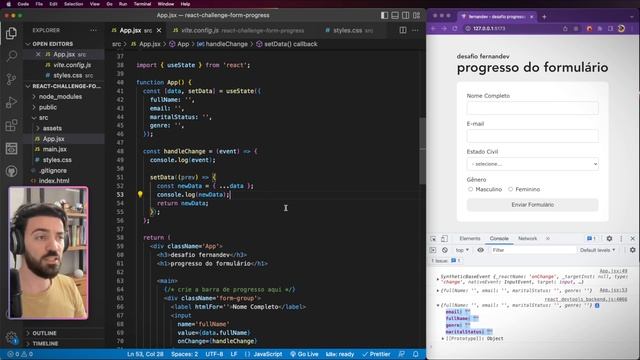The height and width of the screenshot is (360, 640).
Task: Open the notifications bell in status bar
Action: coord(416,354)
